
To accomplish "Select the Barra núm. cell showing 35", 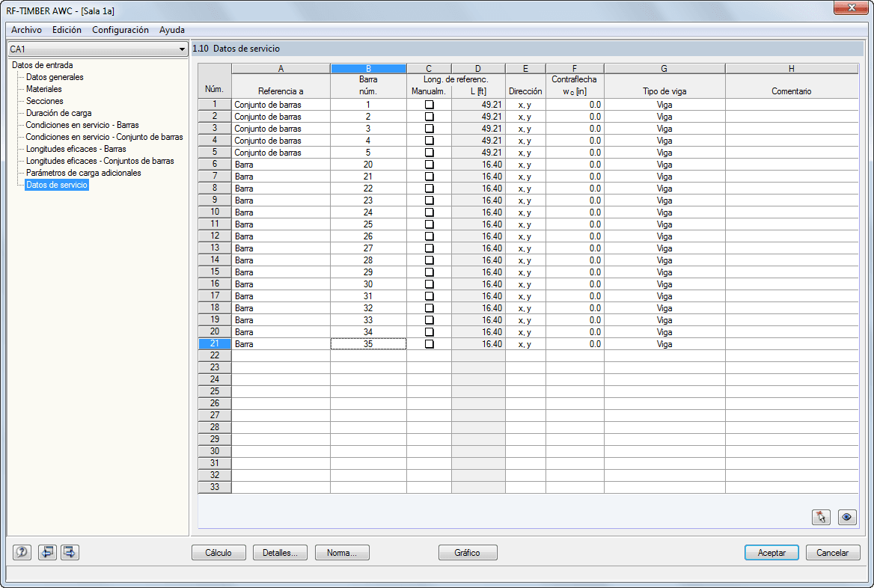I will pyautogui.click(x=368, y=343).
